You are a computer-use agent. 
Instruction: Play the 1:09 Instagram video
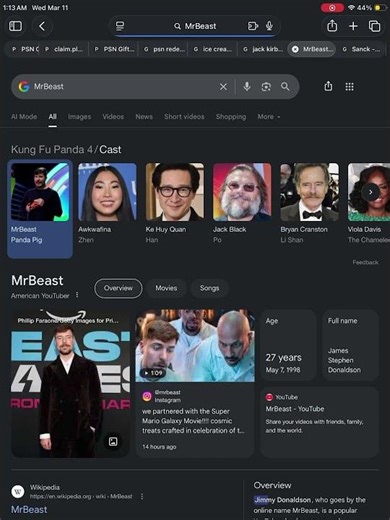tap(195, 346)
